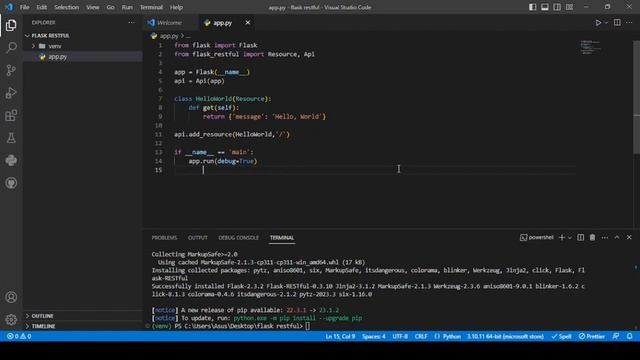
Task: Open the Terminal menu
Action: click(x=151, y=7)
